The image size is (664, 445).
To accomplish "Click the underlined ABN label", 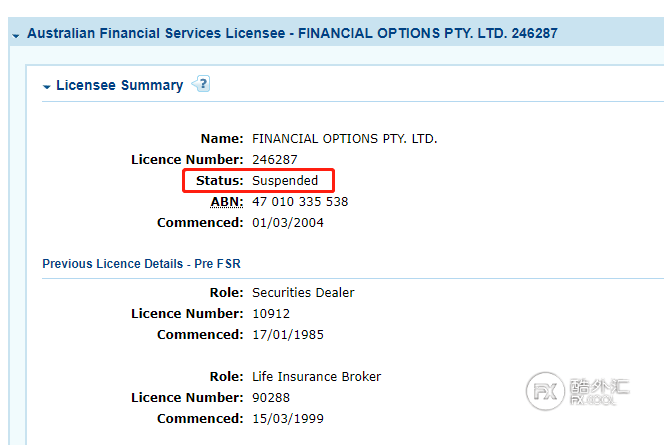I will pyautogui.click(x=227, y=202).
